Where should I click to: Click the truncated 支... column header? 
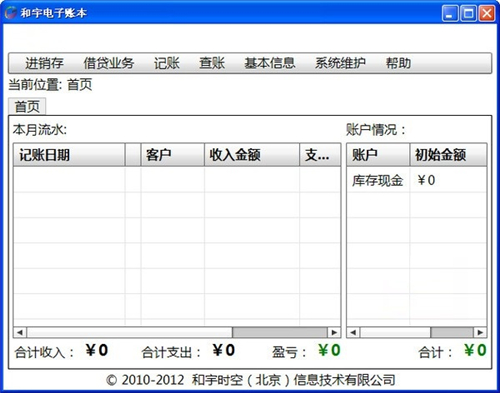pyautogui.click(x=320, y=155)
